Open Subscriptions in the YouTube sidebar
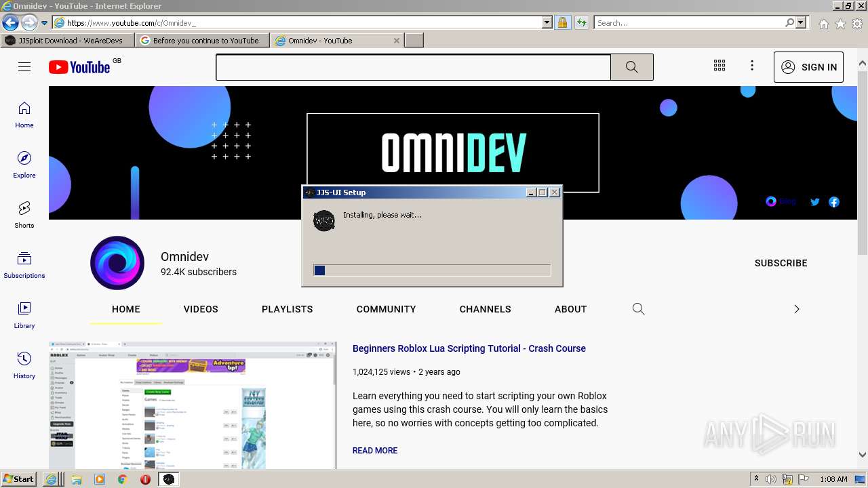This screenshot has width=868, height=488. click(24, 265)
